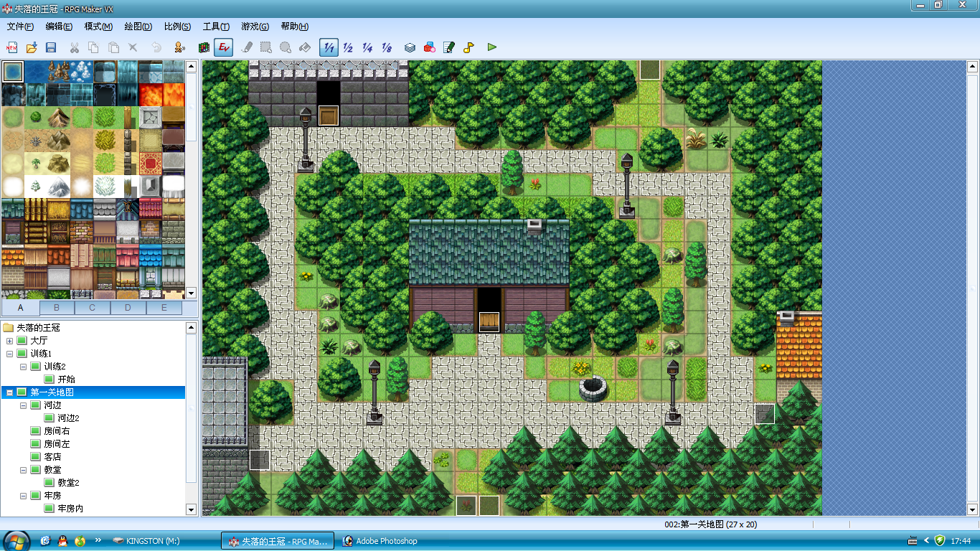Select the 失落的王冠 root folder
Viewport: 980px width, 551px height.
tap(38, 328)
